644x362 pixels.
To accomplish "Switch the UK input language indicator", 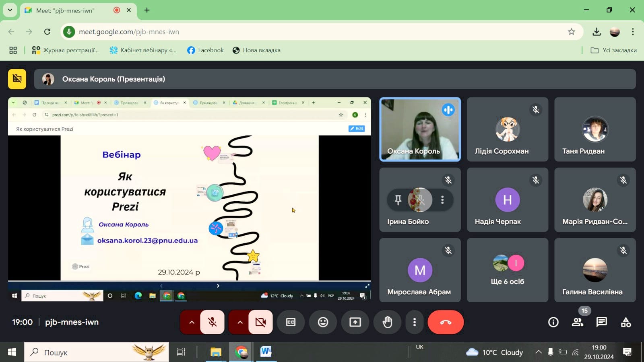I will pyautogui.click(x=419, y=348).
